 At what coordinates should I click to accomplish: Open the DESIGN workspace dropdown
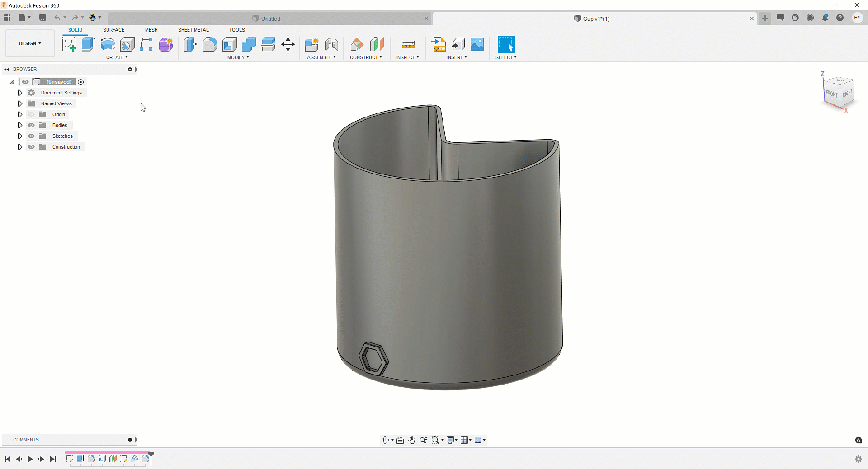tap(30, 43)
